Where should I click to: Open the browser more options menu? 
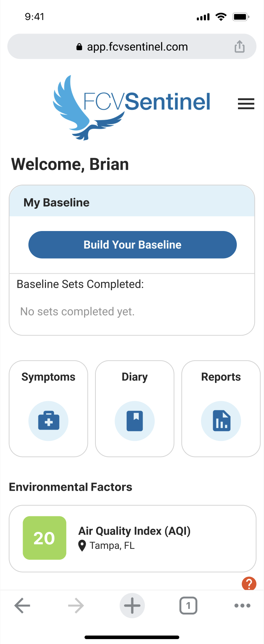pos(242,606)
